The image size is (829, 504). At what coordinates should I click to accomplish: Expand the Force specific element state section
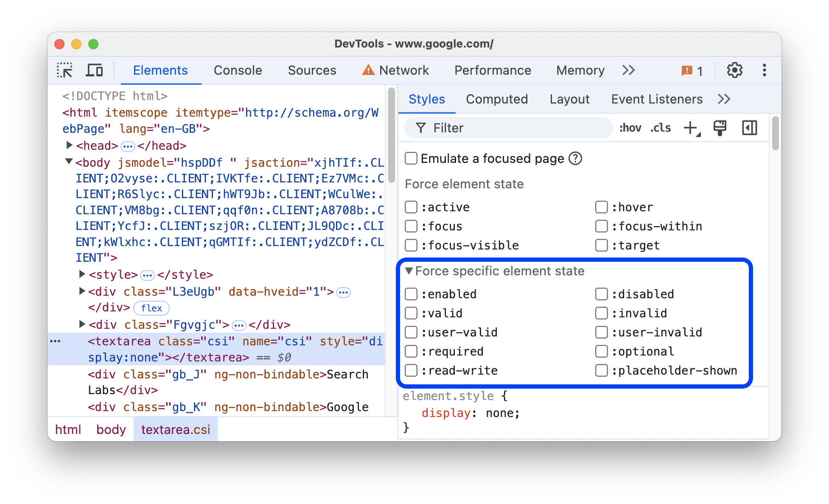click(x=410, y=271)
